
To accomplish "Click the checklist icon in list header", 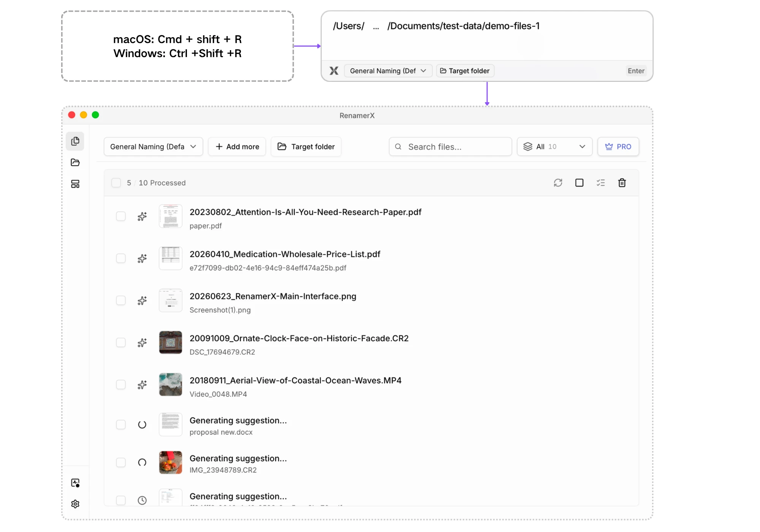I will click(600, 183).
